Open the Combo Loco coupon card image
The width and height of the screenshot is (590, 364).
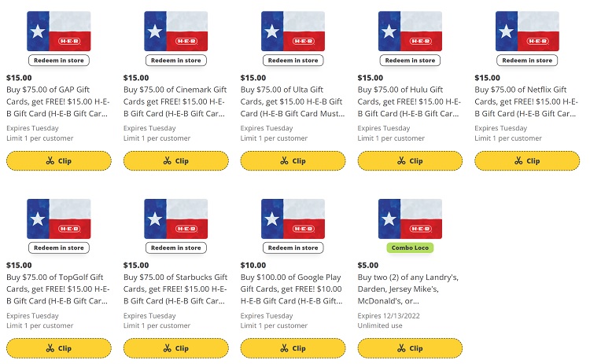coord(410,219)
